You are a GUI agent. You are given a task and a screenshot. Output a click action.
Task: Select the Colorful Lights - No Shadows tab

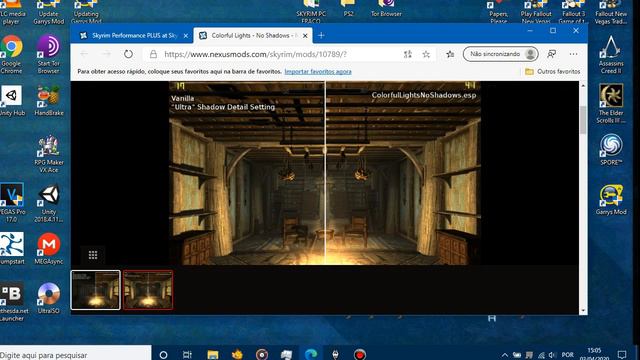[x=253, y=36]
